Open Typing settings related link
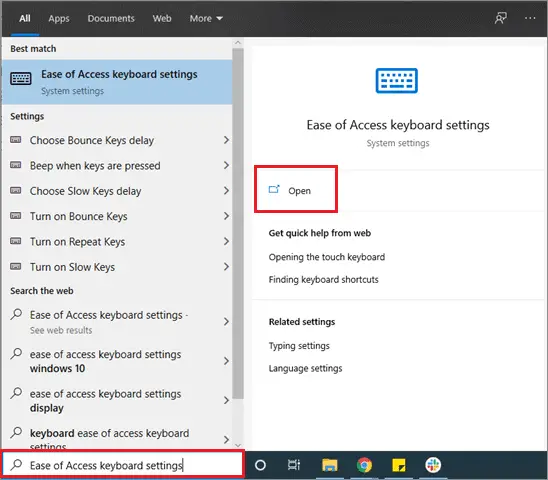 [299, 346]
